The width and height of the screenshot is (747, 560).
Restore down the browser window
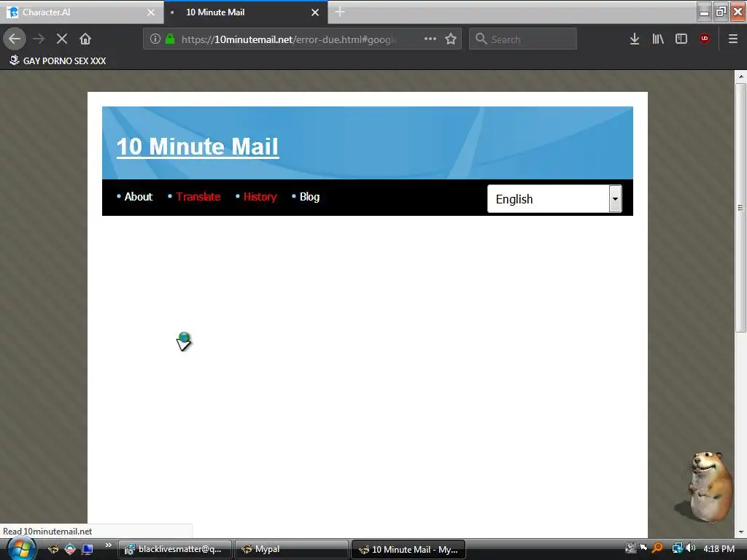click(721, 12)
